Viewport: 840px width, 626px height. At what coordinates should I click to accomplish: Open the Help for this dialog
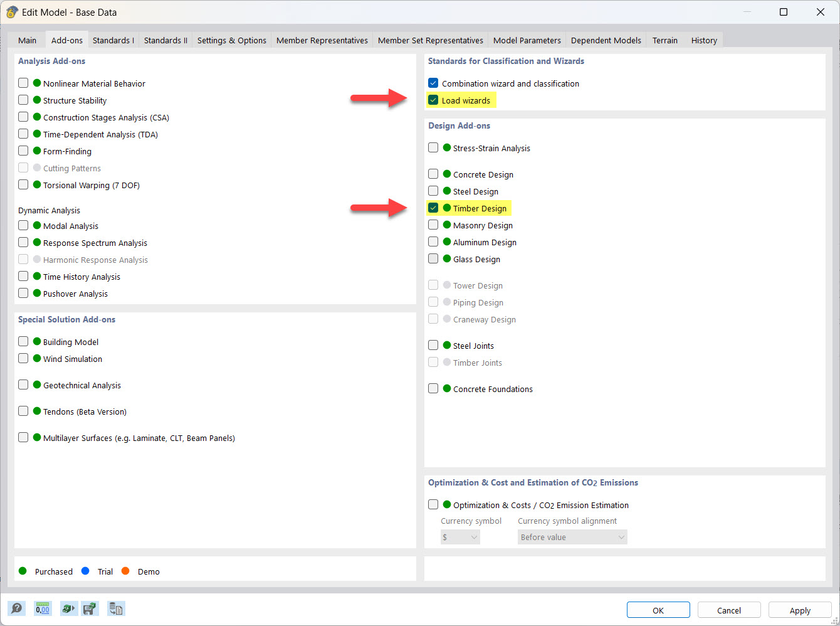coord(16,608)
